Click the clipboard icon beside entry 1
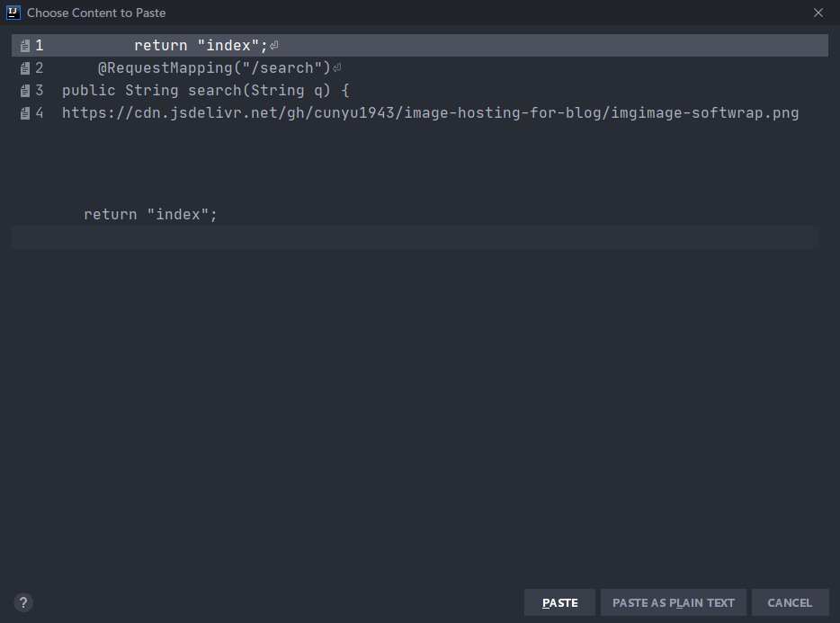This screenshot has height=623, width=840. [25, 46]
